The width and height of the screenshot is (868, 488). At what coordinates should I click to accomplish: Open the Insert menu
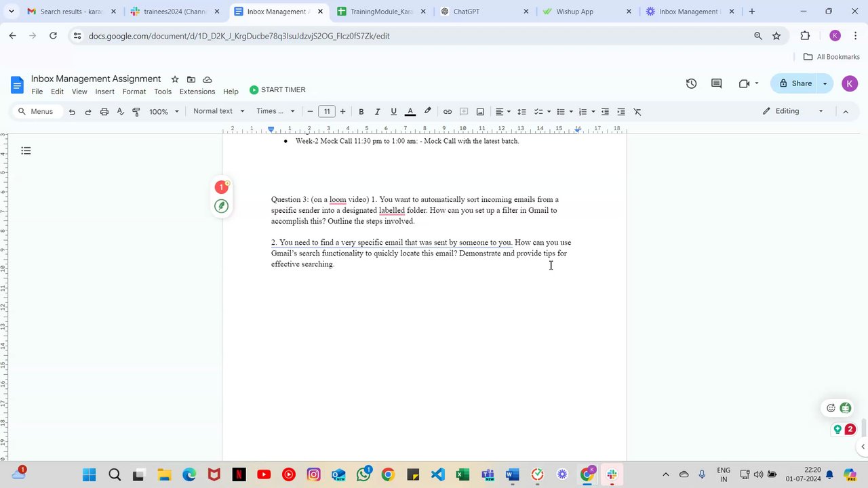pyautogui.click(x=104, y=91)
